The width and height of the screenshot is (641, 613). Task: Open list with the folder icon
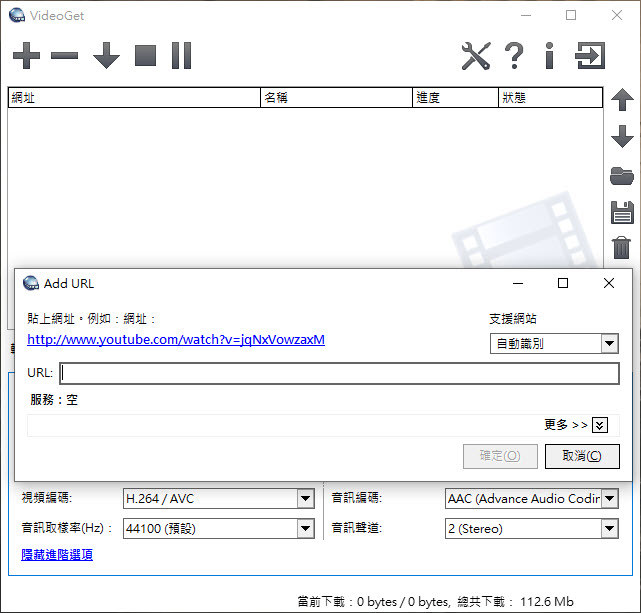click(x=622, y=176)
